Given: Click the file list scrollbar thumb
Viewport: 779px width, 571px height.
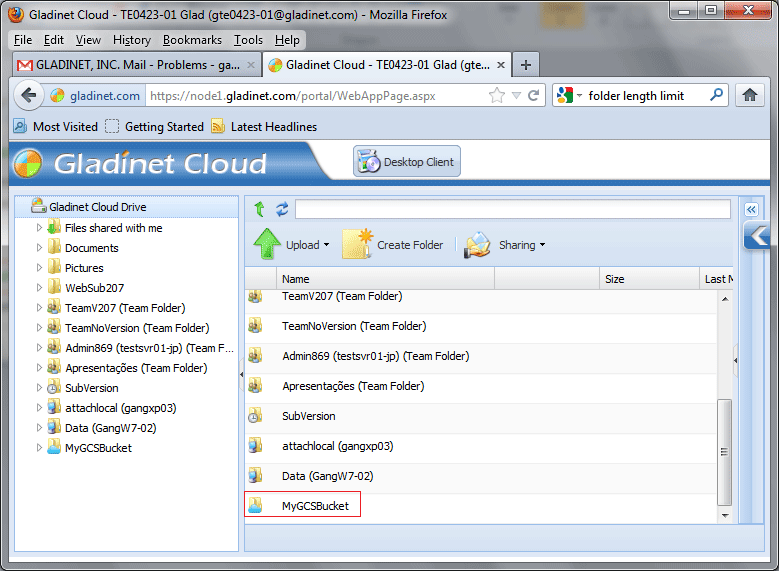Looking at the screenshot, I should [x=725, y=452].
